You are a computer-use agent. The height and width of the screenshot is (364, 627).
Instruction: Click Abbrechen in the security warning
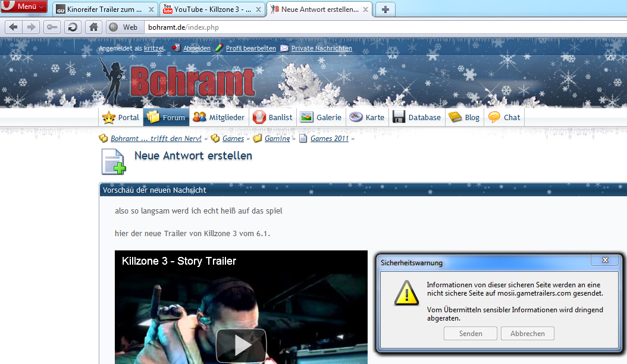click(x=527, y=334)
